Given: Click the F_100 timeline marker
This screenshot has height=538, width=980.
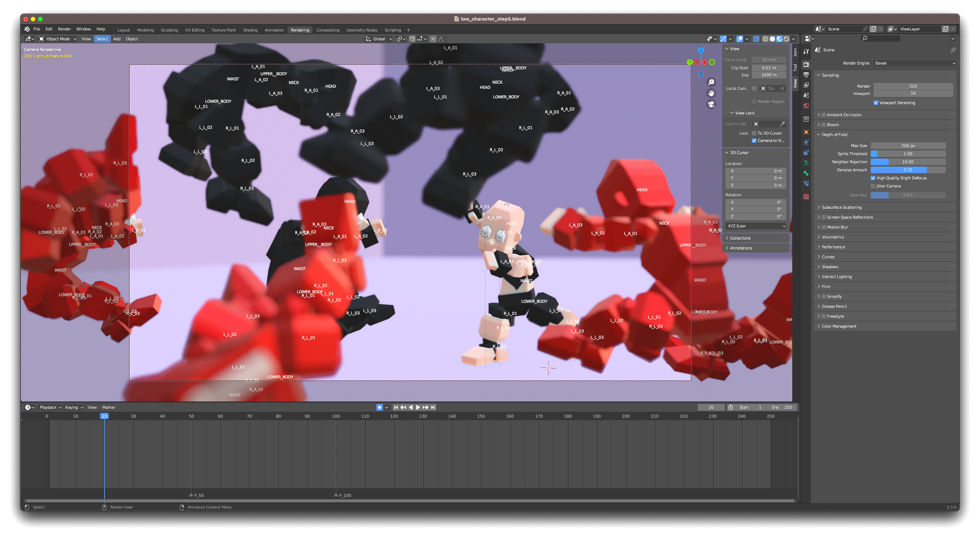Looking at the screenshot, I should (336, 495).
